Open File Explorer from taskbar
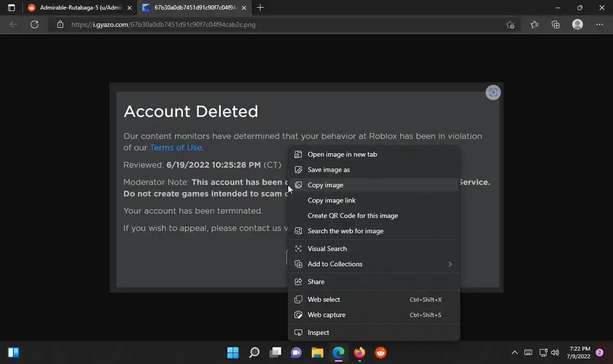The image size is (613, 364). click(x=318, y=353)
